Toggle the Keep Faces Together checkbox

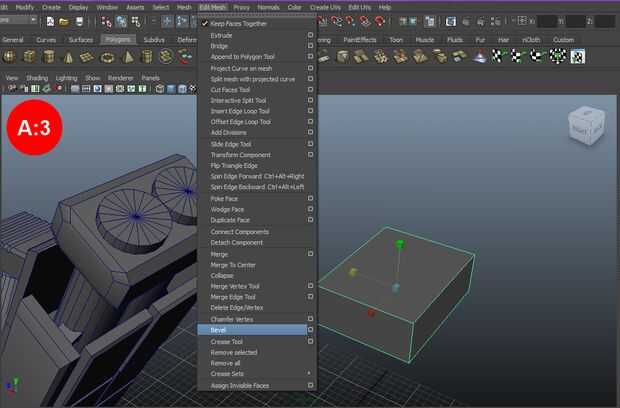coord(205,23)
